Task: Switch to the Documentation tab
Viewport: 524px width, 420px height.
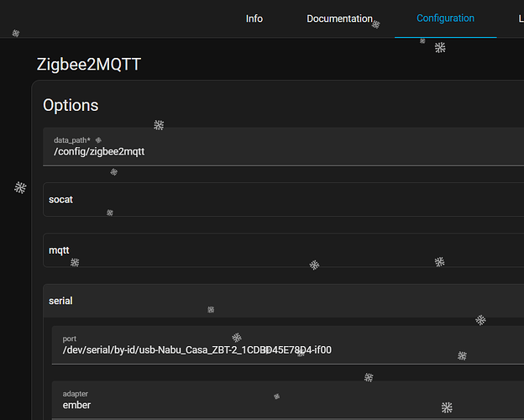Action: (339, 18)
